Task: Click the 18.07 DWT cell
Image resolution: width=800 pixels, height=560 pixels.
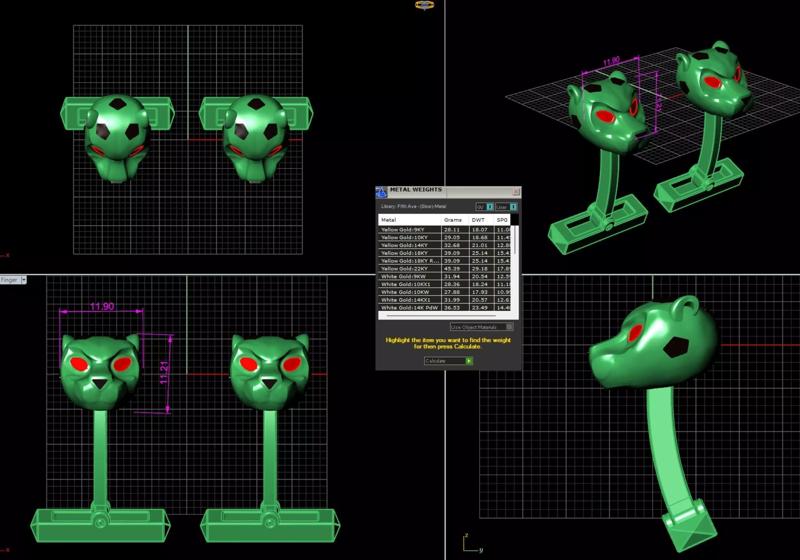Action: [480, 230]
